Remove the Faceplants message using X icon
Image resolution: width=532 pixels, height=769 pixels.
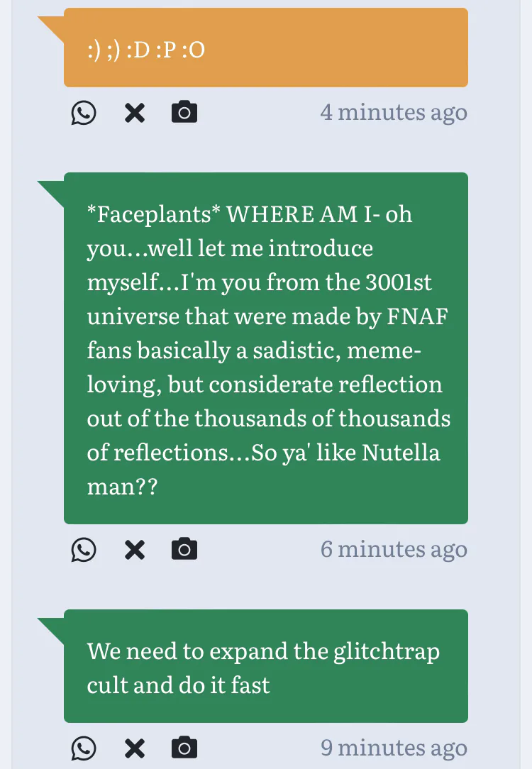click(135, 550)
